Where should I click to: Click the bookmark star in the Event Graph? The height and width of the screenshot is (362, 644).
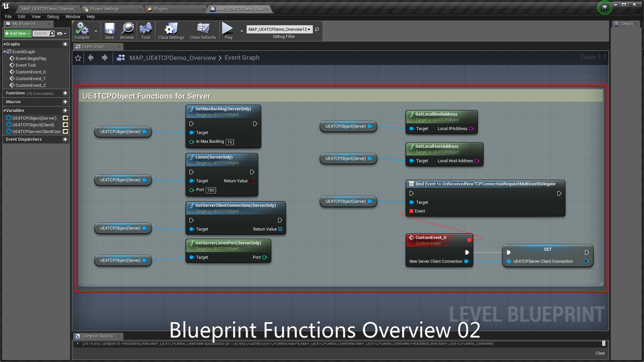[x=78, y=58]
